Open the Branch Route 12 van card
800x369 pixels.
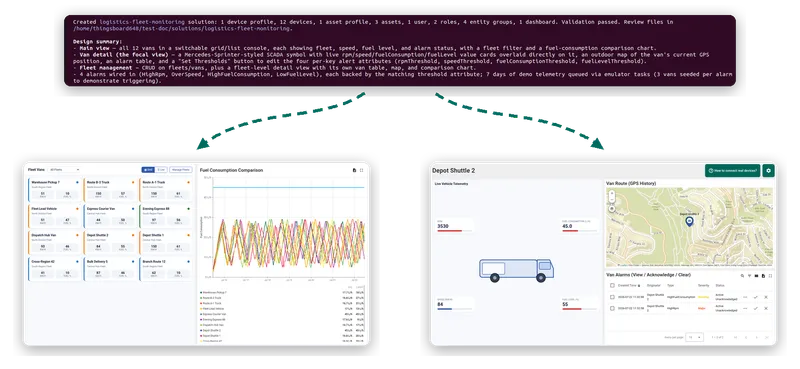pyautogui.click(x=166, y=269)
